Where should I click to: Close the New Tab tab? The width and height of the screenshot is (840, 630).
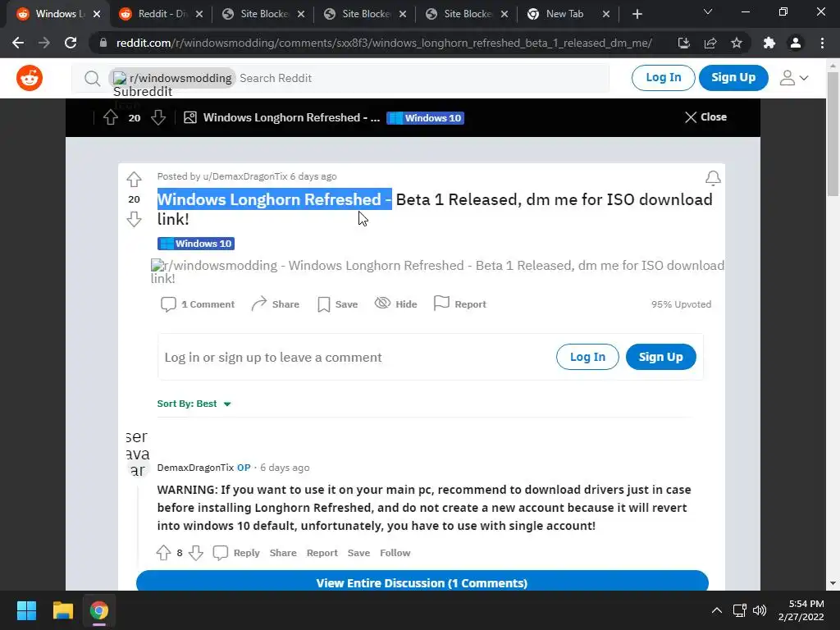606,14
